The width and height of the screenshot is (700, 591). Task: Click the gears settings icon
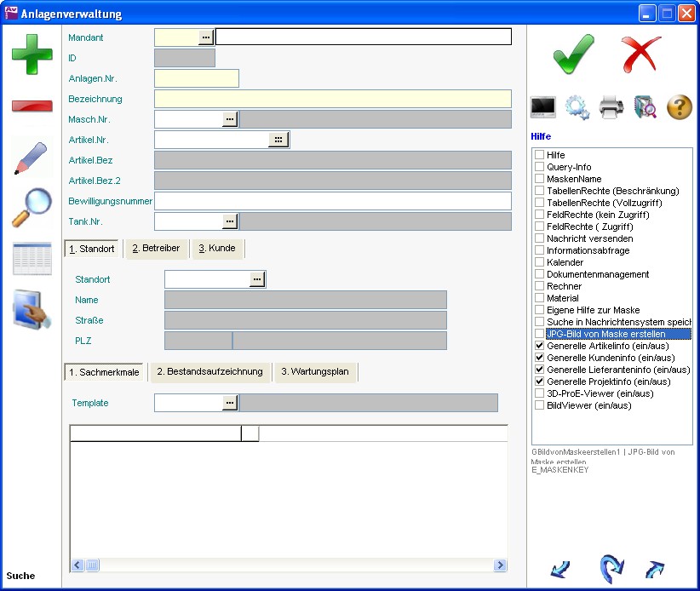point(577,107)
